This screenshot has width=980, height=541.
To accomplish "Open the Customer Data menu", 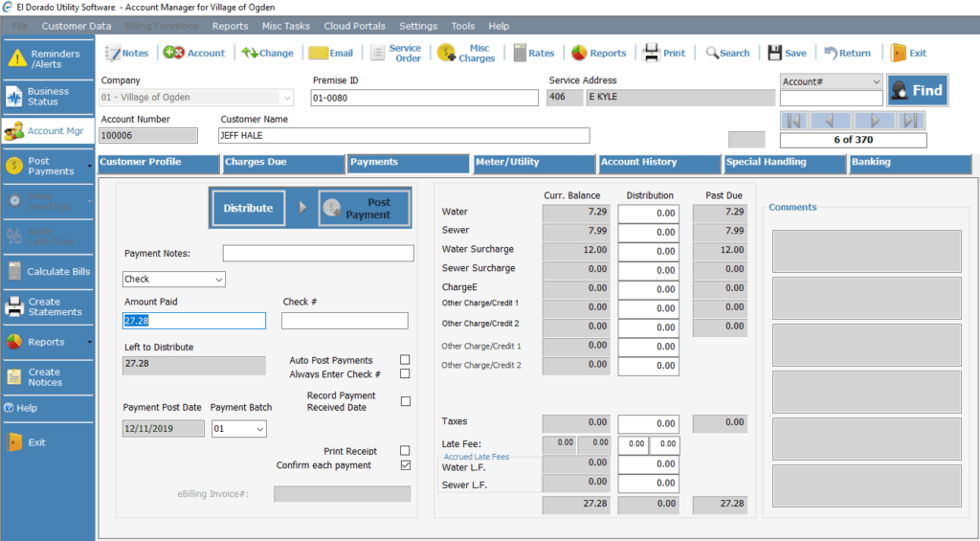I will (77, 26).
